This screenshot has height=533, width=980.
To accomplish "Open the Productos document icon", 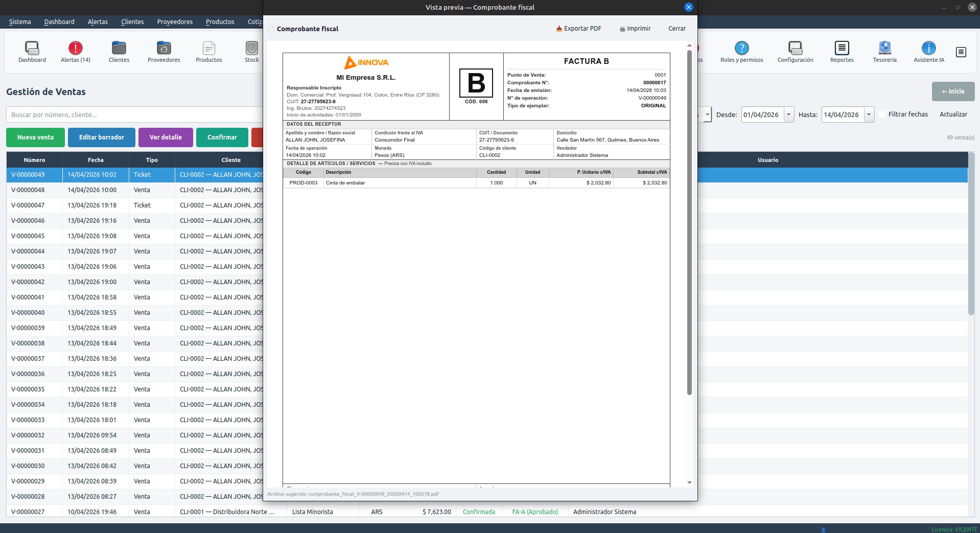I will coord(208,49).
